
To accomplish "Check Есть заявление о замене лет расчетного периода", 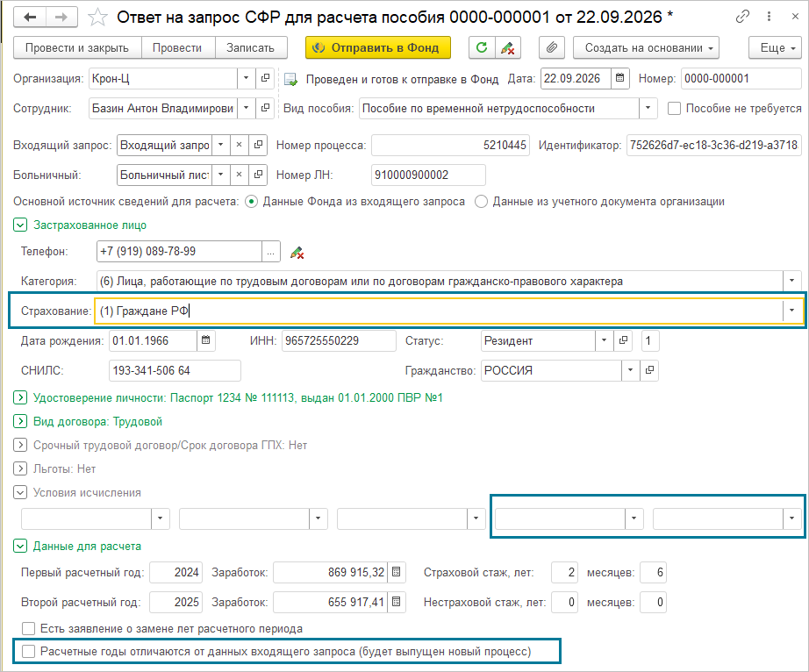I will coord(28,629).
